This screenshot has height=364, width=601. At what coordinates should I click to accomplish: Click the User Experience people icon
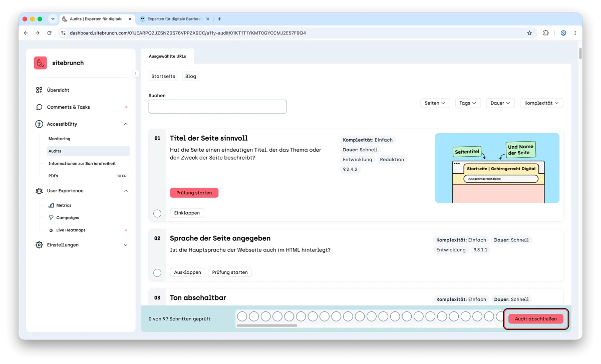coord(39,191)
